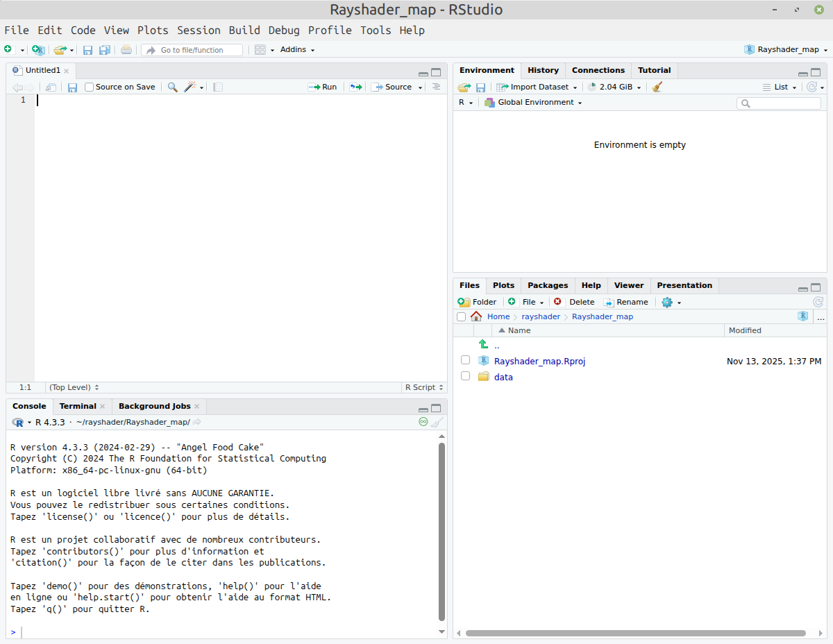
Task: Open code tools with the magic wand icon
Action: pyautogui.click(x=191, y=86)
